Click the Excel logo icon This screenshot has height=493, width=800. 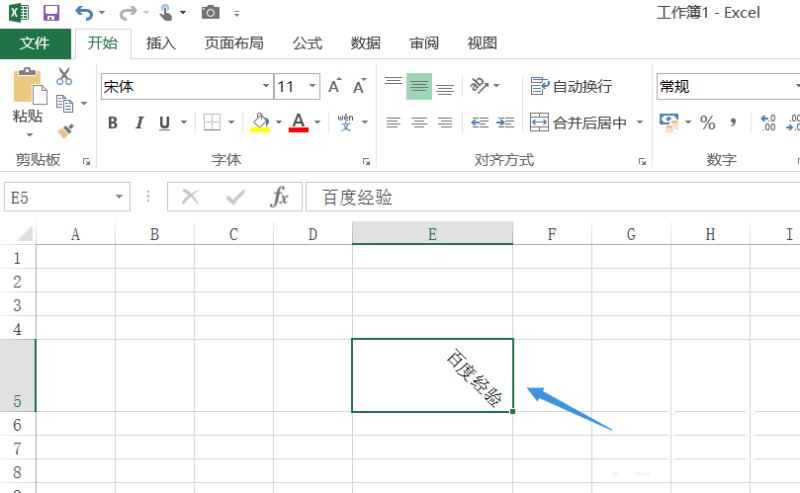pos(19,13)
